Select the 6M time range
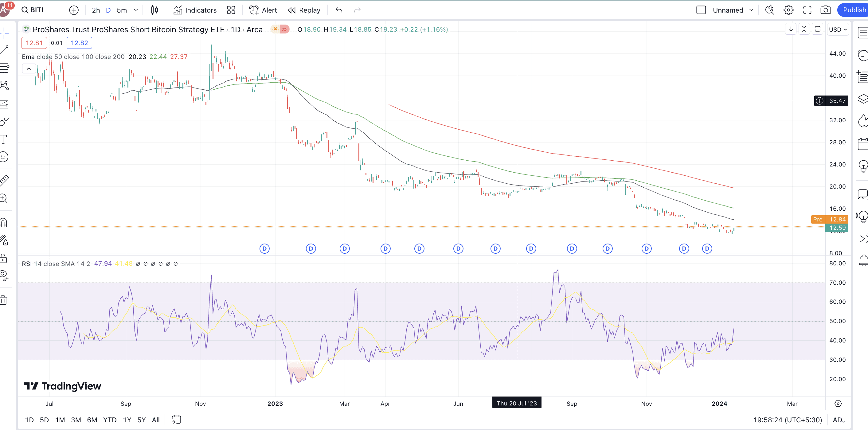The width and height of the screenshot is (868, 430). [x=92, y=420]
